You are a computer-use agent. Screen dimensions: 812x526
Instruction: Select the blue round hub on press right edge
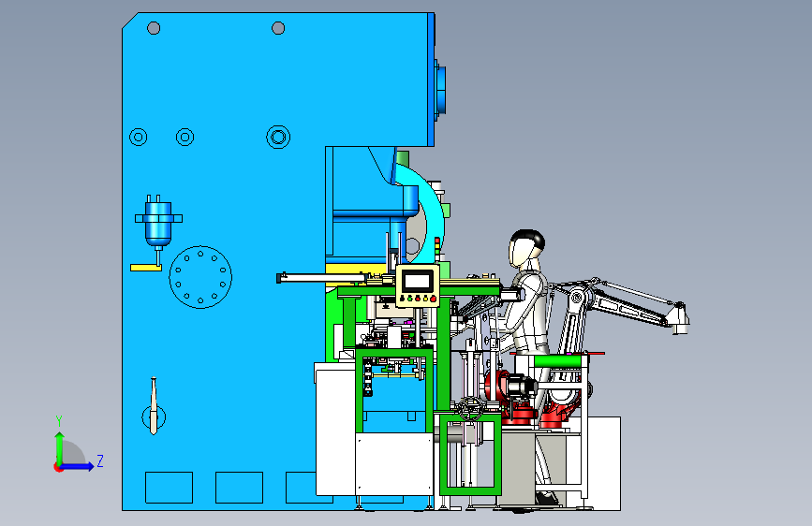[x=439, y=91]
